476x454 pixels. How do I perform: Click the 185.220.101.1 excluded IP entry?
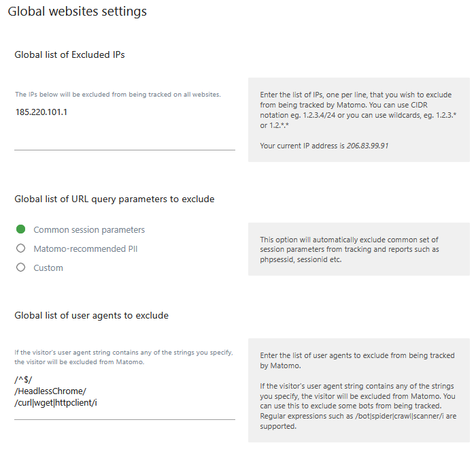pos(41,112)
